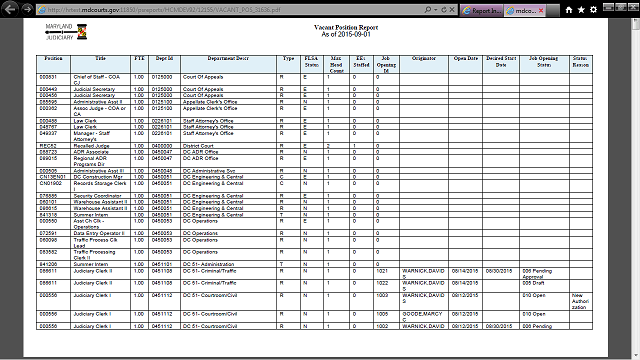Viewport: 640px width, 360px height.
Task: Click the Administrative Asst II title cell
Action: pyautogui.click(x=100, y=102)
